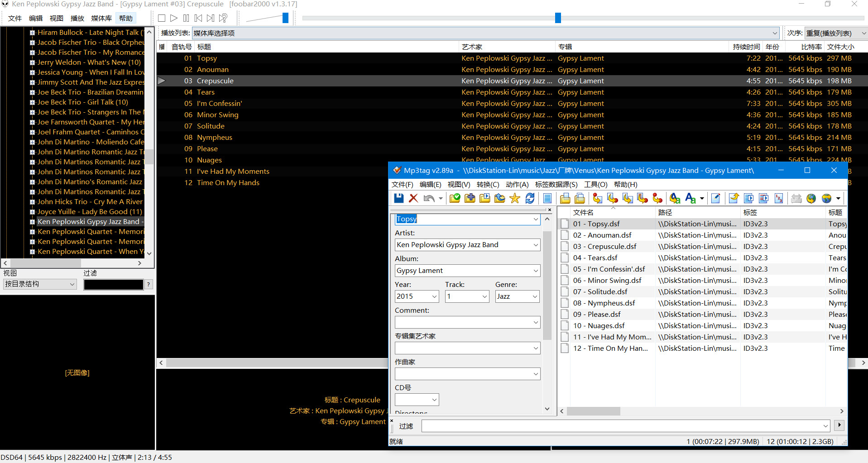The width and height of the screenshot is (868, 463).
Task: Click the 艺术家 column header in foobar2000
Action: [x=507, y=47]
